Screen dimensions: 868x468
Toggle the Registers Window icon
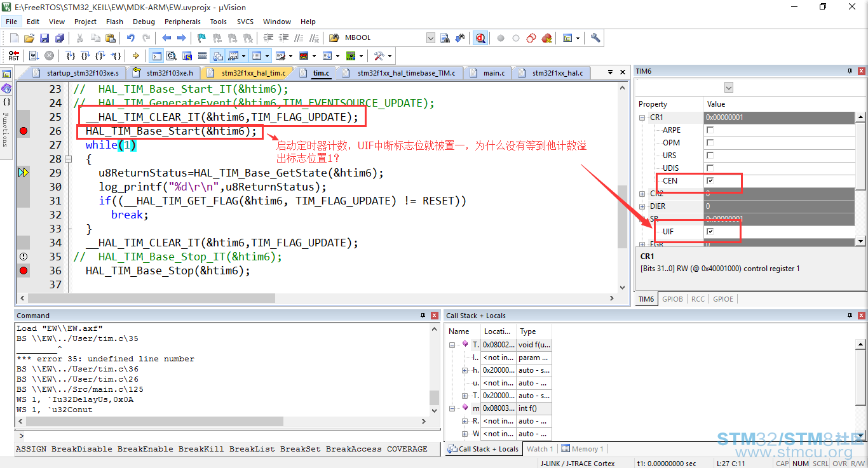coord(202,56)
